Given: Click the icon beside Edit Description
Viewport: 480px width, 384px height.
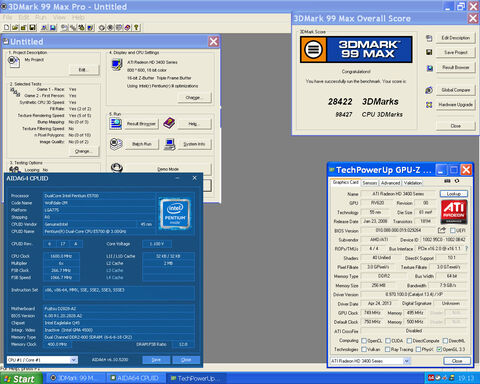Looking at the screenshot, I should (429, 38).
